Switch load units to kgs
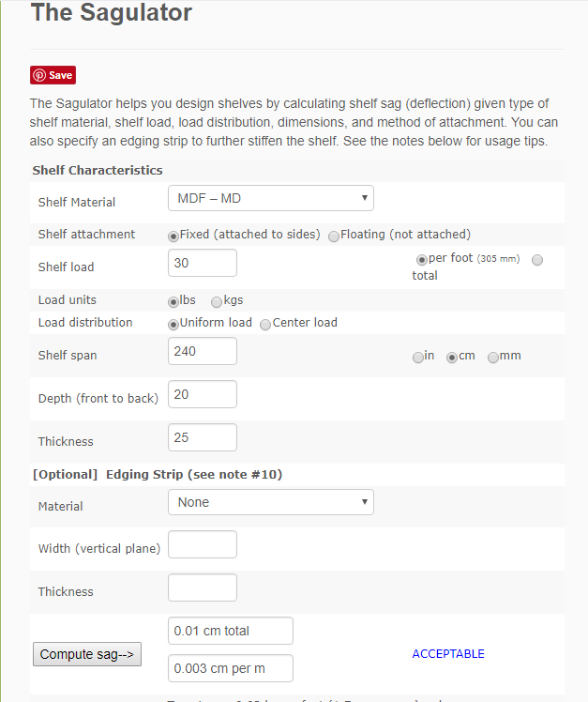The image size is (588, 702). click(x=217, y=302)
